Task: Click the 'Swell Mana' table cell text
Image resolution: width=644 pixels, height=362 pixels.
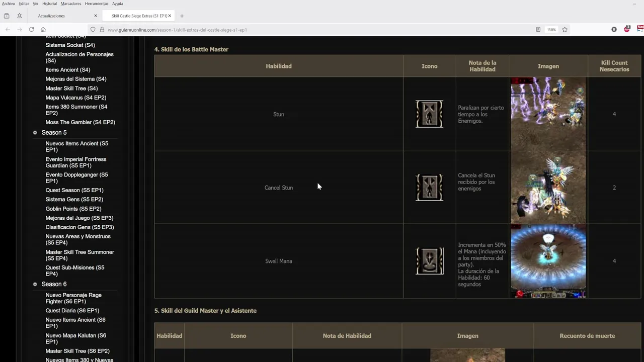Action: click(279, 261)
